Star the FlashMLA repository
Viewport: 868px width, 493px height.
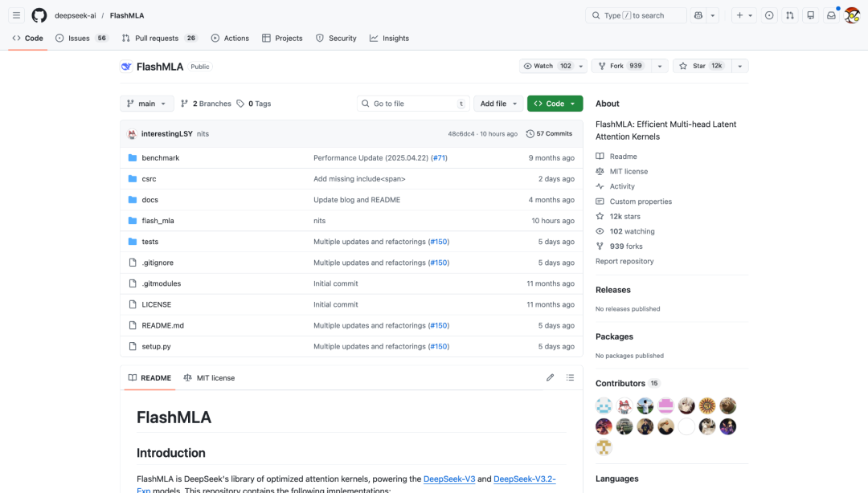(701, 66)
